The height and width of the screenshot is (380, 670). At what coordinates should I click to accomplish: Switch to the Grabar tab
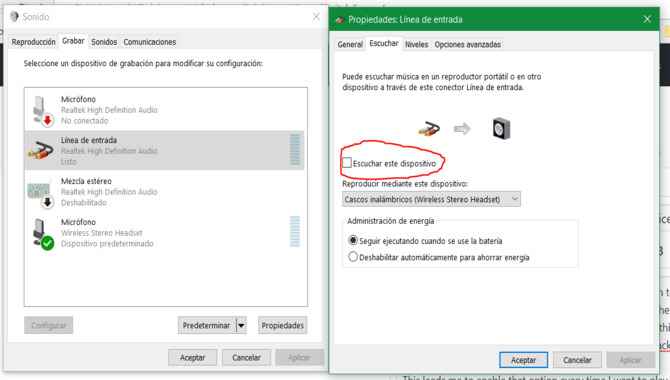(x=73, y=41)
